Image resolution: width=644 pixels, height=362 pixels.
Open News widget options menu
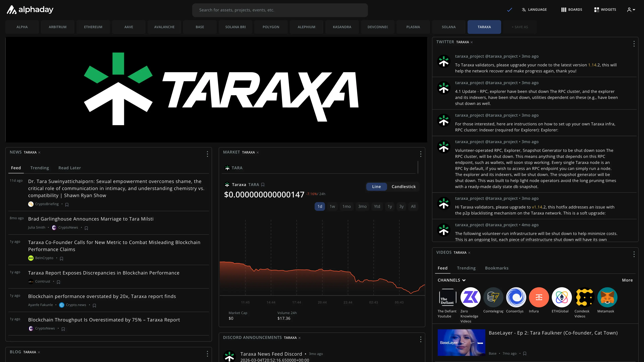pyautogui.click(x=207, y=154)
